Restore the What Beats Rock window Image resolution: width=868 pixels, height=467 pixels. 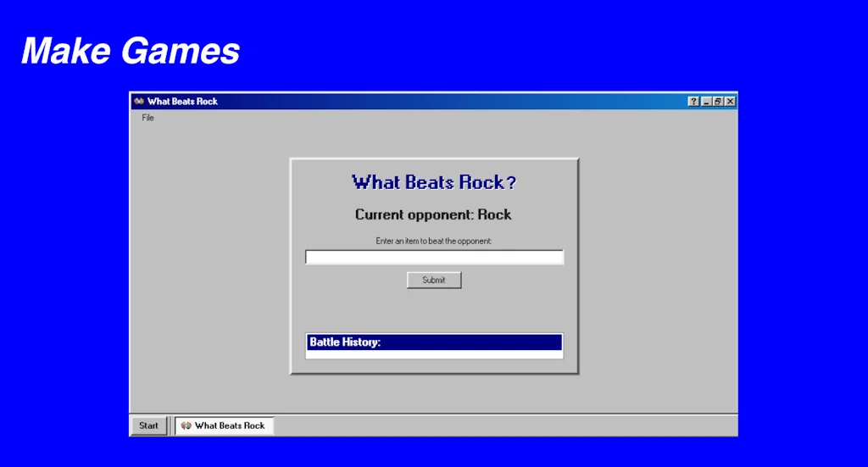[718, 101]
